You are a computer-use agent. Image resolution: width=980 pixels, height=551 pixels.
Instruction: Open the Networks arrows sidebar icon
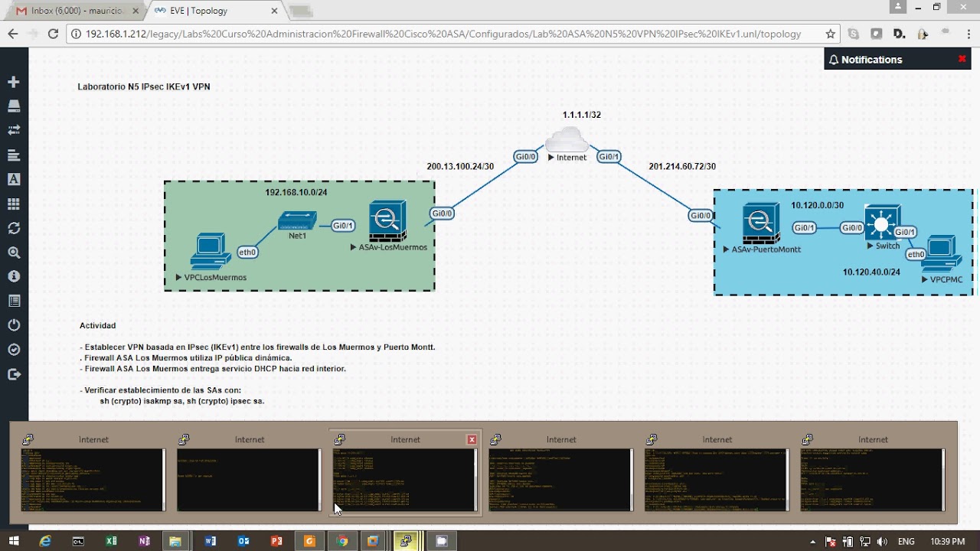pyautogui.click(x=13, y=130)
